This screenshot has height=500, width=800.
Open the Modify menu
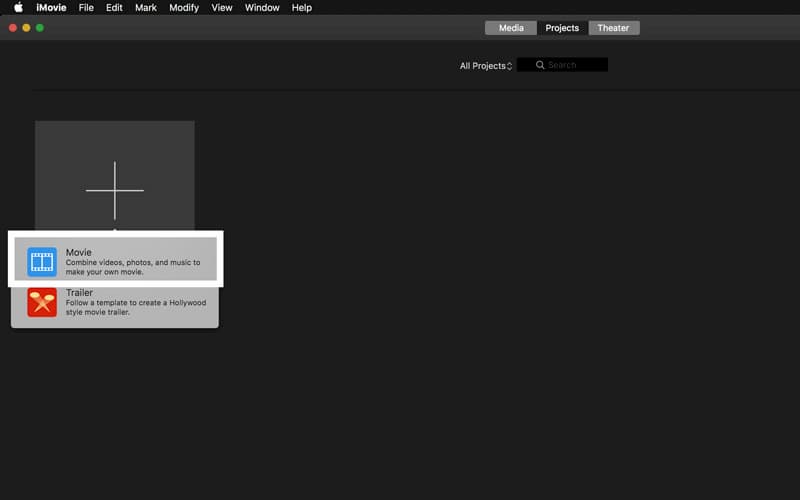coord(184,8)
